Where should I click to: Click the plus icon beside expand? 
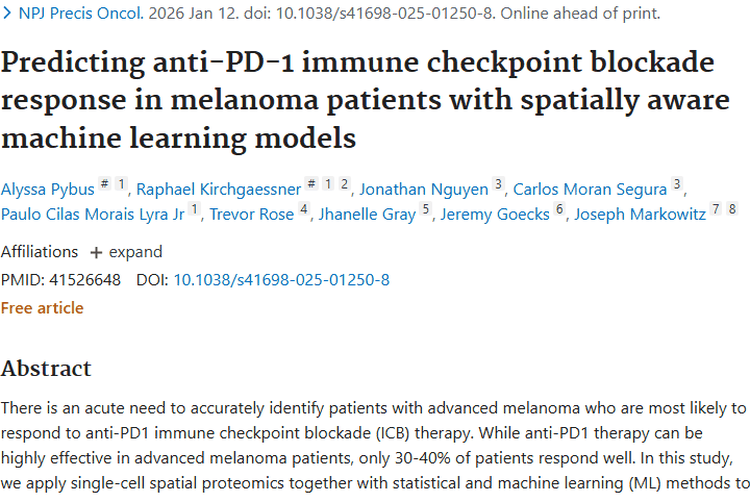pos(96,252)
